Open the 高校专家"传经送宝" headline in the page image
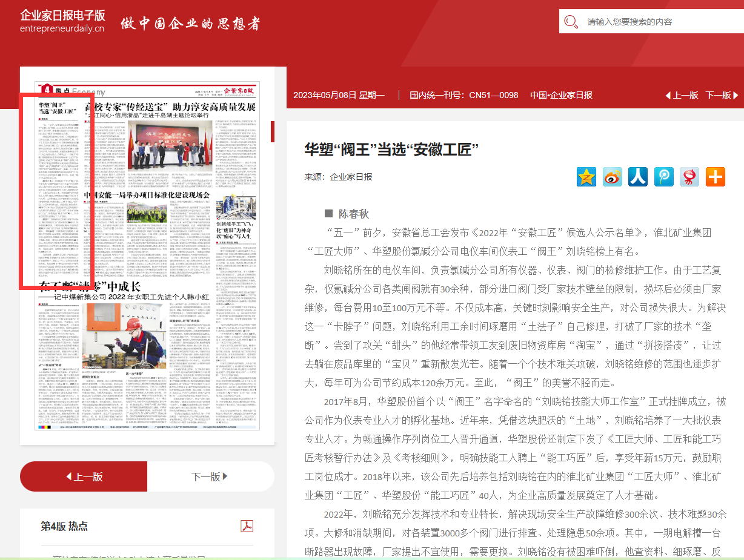 170,107
